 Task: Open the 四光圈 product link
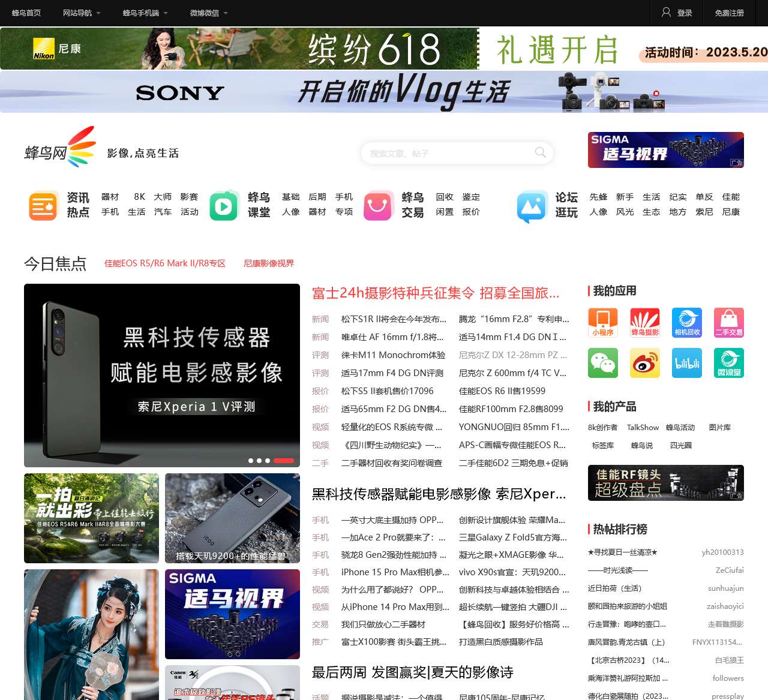coord(681,446)
